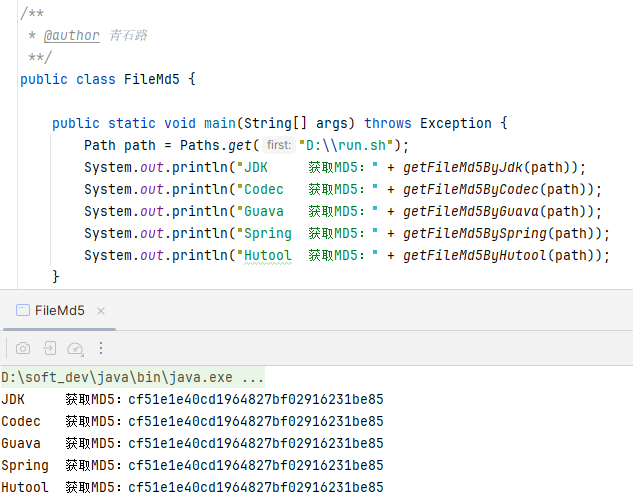Select the FileMd5 run tab

(x=58, y=311)
